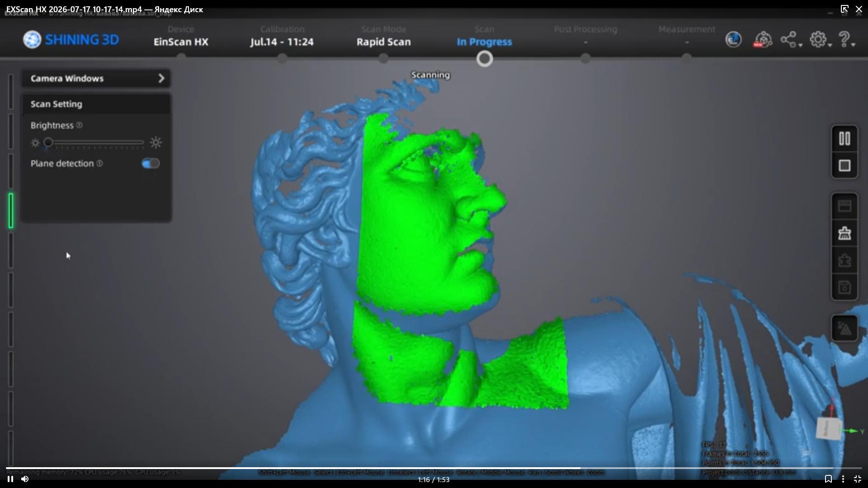The width and height of the screenshot is (868, 488).
Task: Pause the scan using the pause icon
Action: (844, 139)
